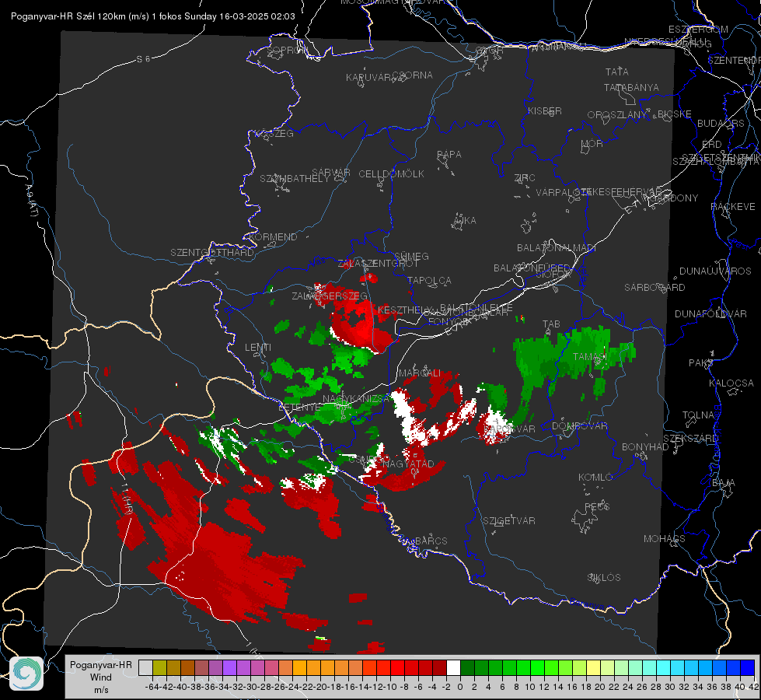Click the PAKS town label
The image size is (761, 700).
(x=701, y=363)
